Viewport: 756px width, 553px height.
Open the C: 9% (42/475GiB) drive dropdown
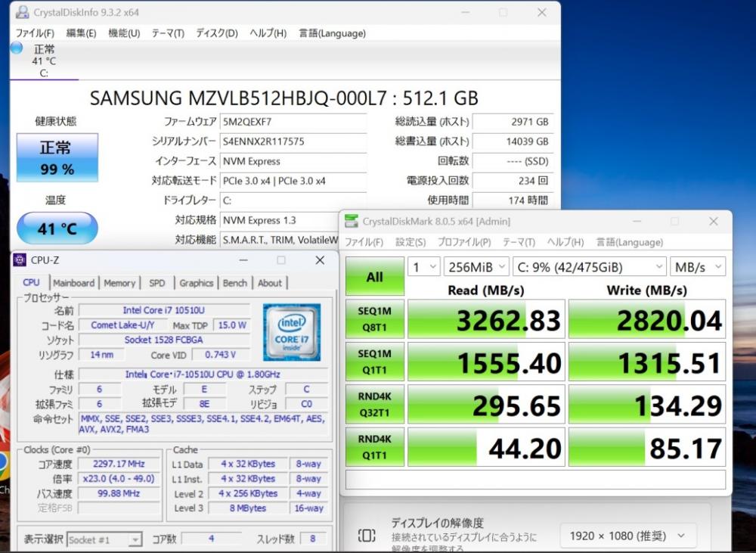point(590,267)
